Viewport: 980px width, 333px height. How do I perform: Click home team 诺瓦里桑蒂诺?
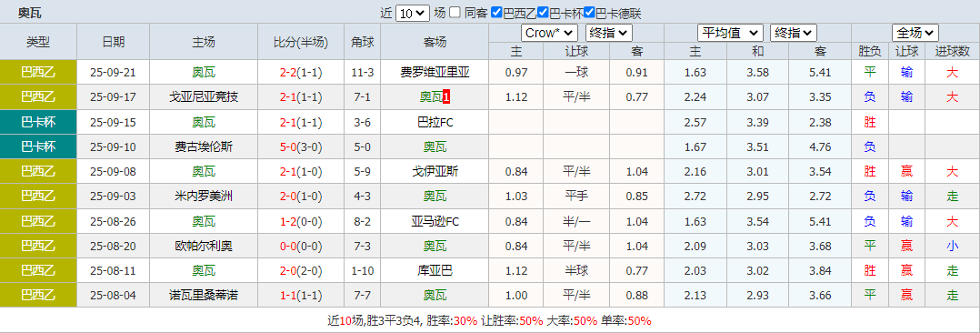click(x=204, y=296)
